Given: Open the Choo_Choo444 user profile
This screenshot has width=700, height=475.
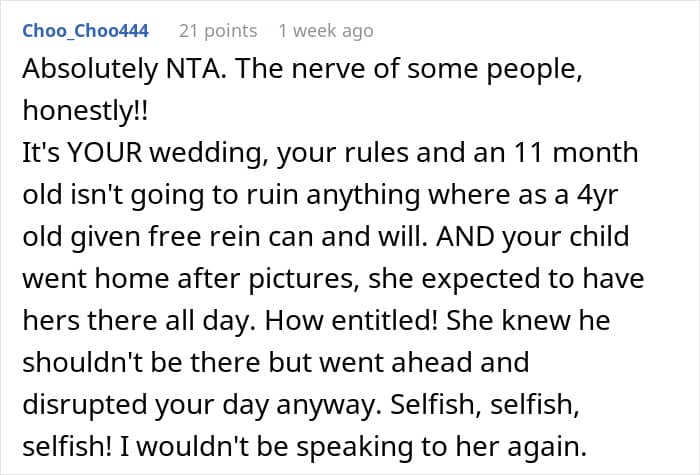Looking at the screenshot, I should click(x=85, y=31).
